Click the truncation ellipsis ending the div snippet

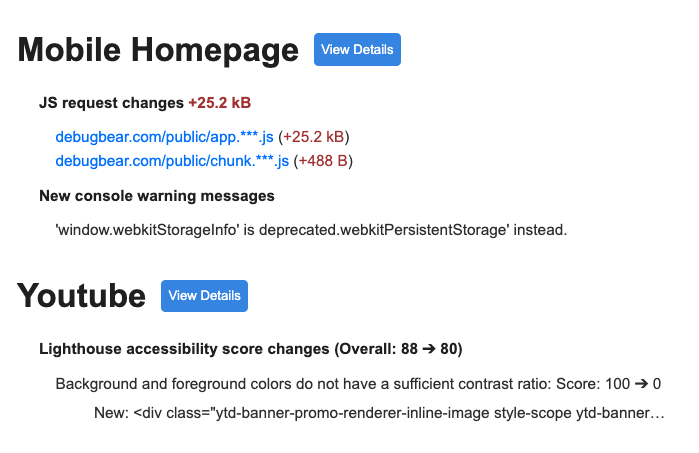point(658,415)
